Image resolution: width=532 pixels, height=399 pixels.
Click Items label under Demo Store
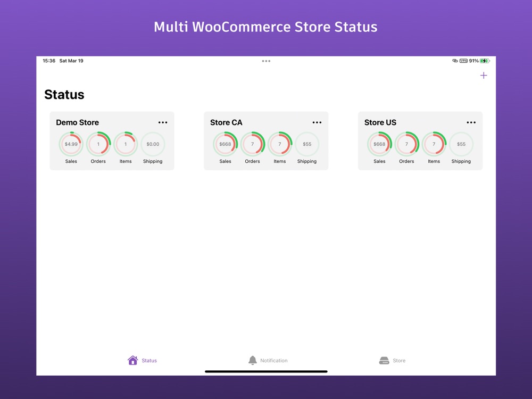(x=126, y=161)
